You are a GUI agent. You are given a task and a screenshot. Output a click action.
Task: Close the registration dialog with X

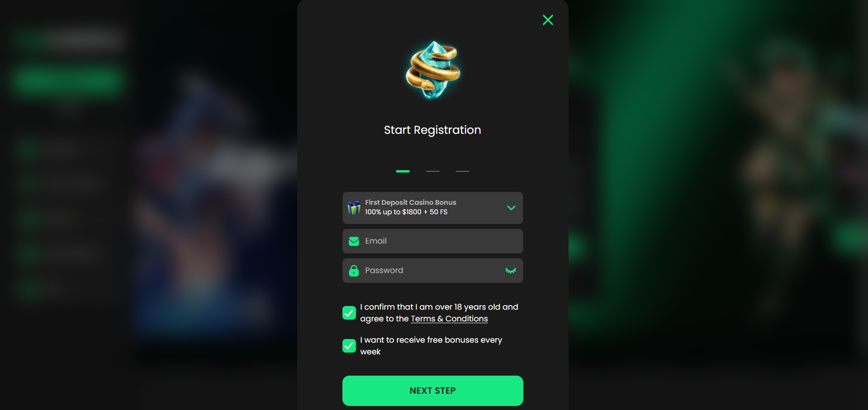(548, 20)
